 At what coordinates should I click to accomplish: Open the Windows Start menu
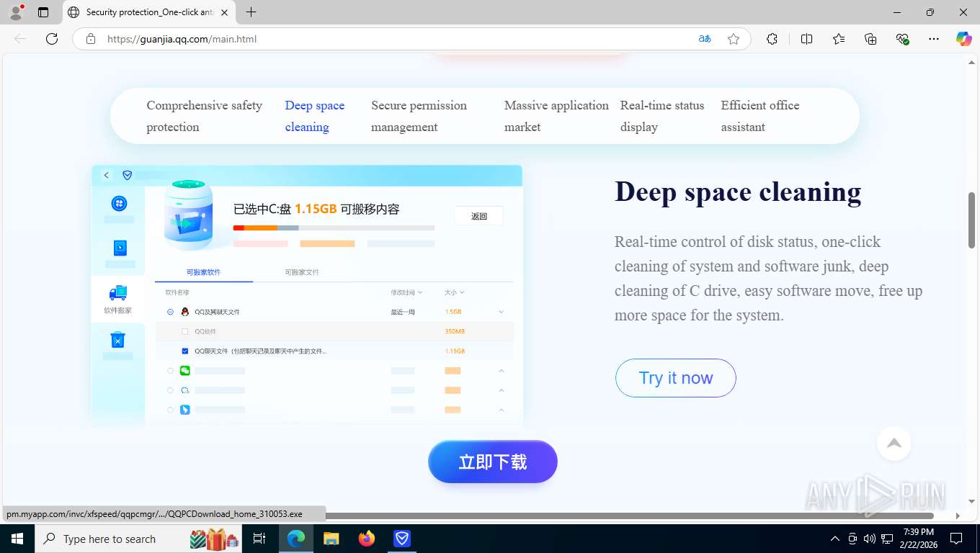17,539
